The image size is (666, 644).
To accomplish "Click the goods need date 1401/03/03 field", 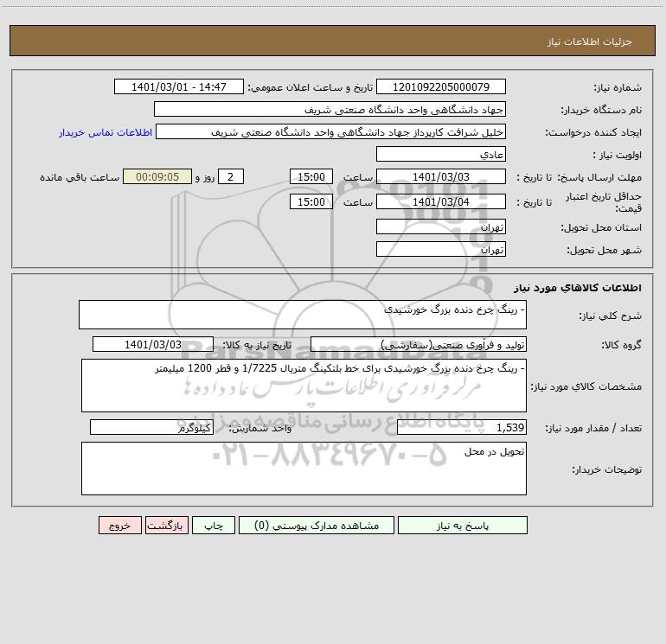I will tap(153, 344).
